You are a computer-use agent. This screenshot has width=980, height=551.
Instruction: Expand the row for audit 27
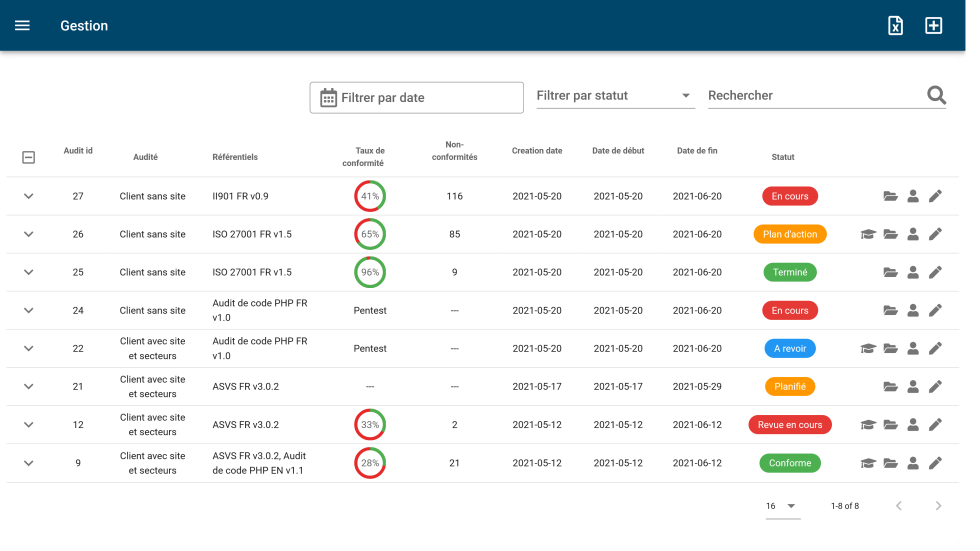pos(29,197)
